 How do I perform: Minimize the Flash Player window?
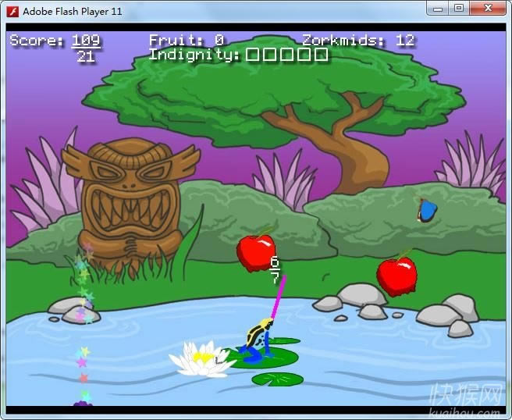(x=439, y=9)
